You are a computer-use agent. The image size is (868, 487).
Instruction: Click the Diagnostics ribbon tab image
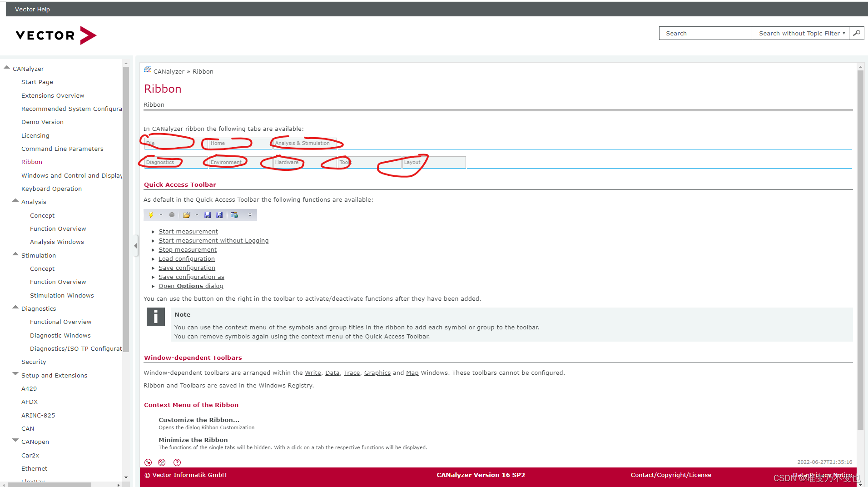(x=176, y=162)
